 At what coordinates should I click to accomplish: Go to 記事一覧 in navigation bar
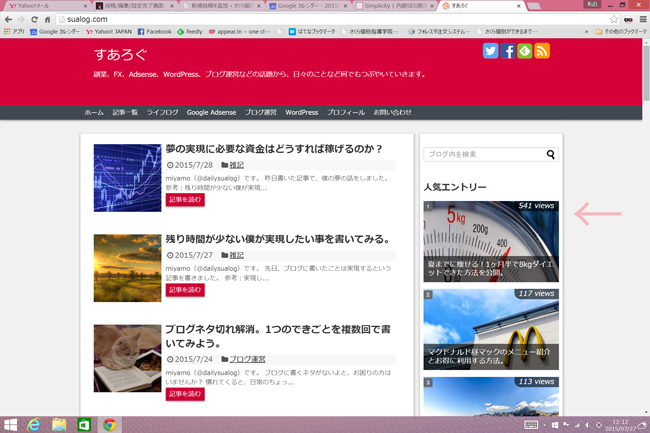pyautogui.click(x=125, y=112)
